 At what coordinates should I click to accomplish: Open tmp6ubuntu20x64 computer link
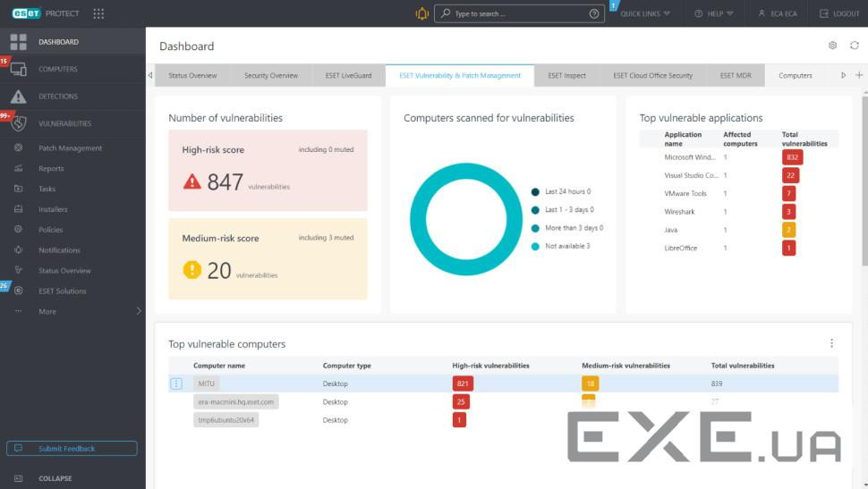226,420
